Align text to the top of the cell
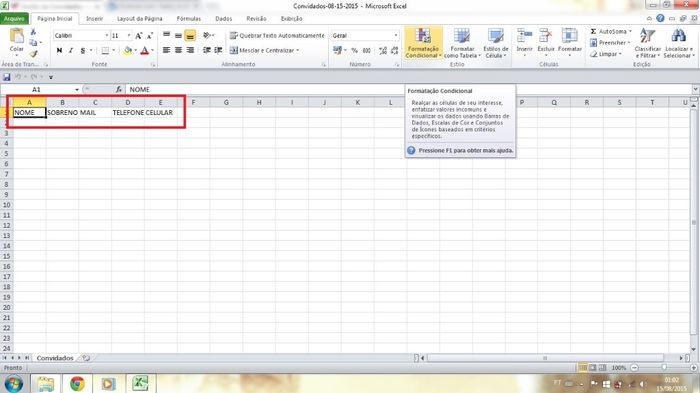Image resolution: width=700 pixels, height=393 pixels. click(167, 35)
